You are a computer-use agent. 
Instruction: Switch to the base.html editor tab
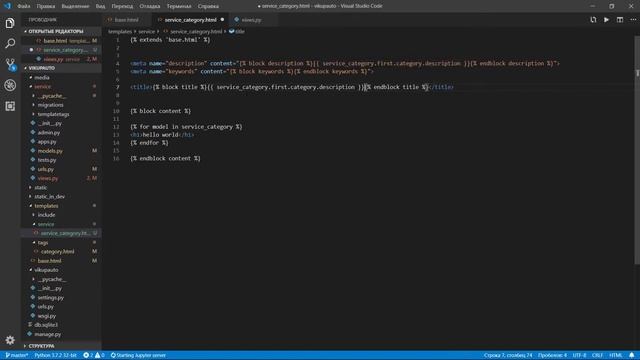pyautogui.click(x=126, y=20)
